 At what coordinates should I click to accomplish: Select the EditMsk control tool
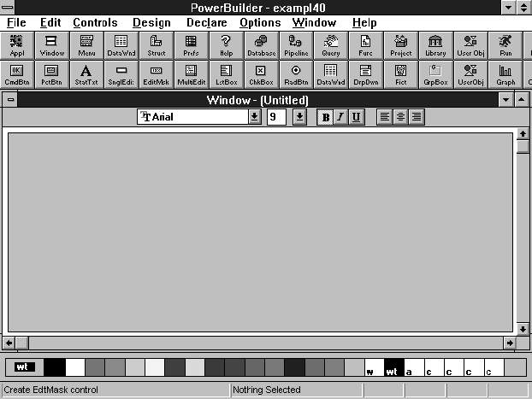[156, 74]
